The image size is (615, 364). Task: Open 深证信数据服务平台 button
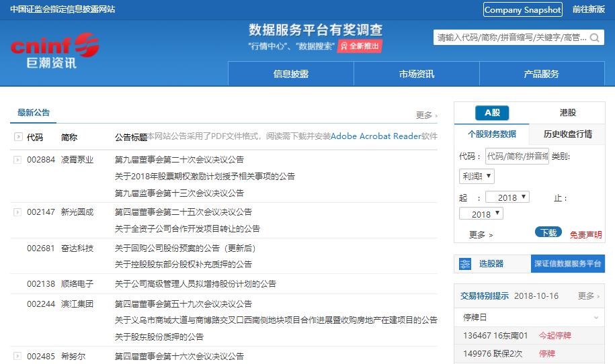tap(567, 264)
